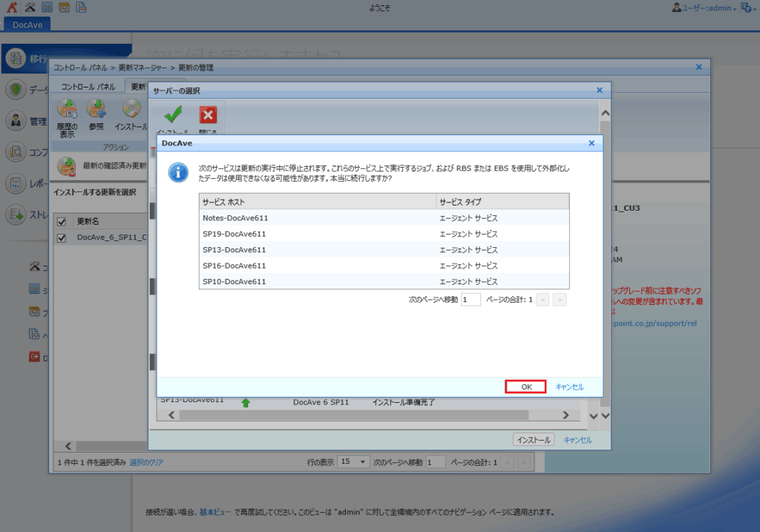Select the SP10-DocAve611 service host row
Viewport: 760px width, 532px height.
[384, 281]
